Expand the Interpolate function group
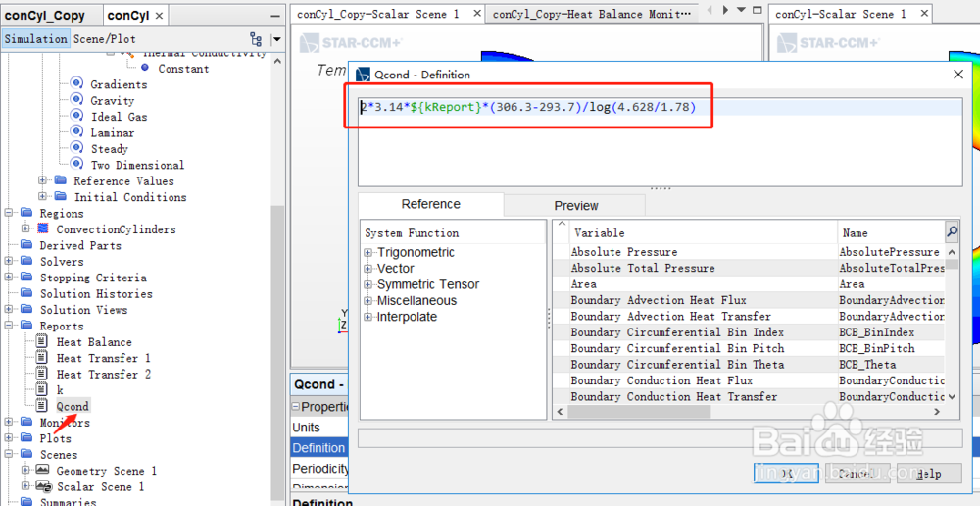This screenshot has width=980, height=506. pos(368,317)
